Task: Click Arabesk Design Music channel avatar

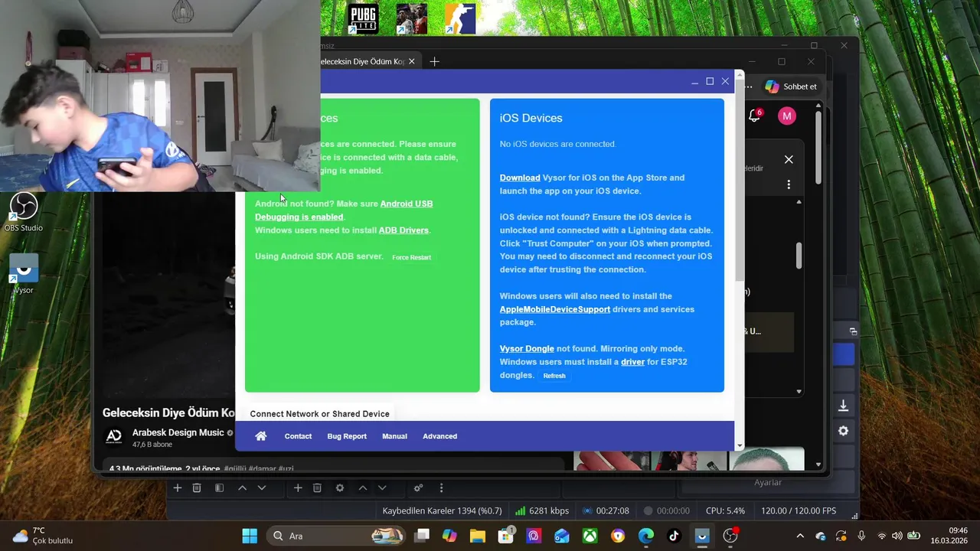Action: click(x=113, y=436)
